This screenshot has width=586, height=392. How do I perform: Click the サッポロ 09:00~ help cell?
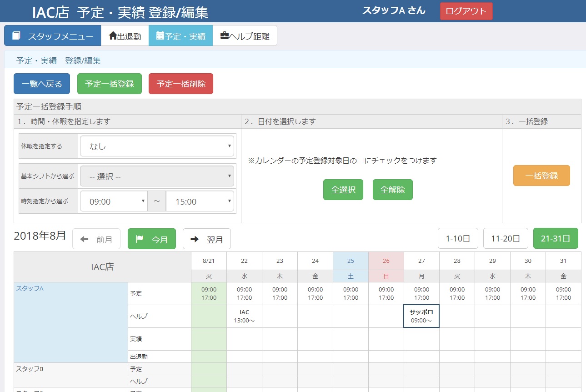pos(421,317)
